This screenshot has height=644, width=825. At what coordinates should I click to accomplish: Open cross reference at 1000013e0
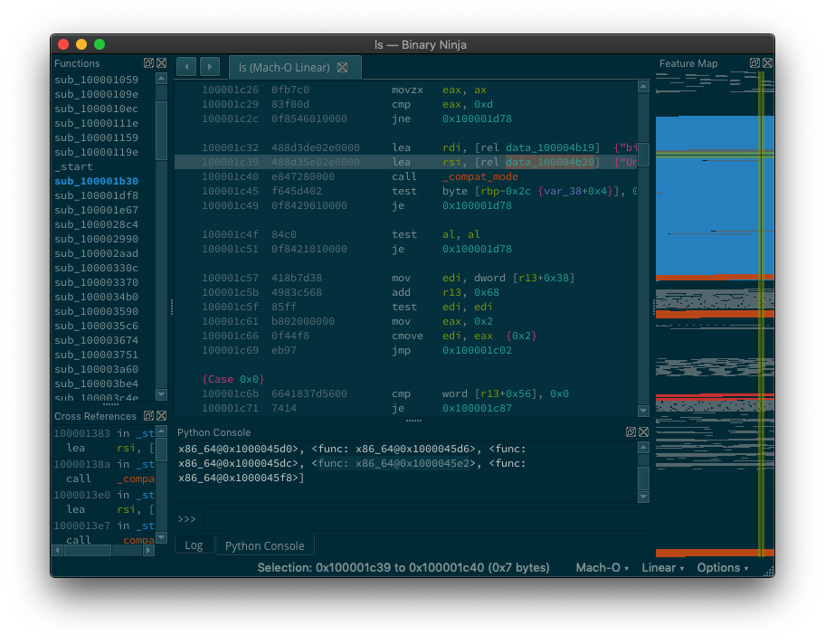coord(104,495)
